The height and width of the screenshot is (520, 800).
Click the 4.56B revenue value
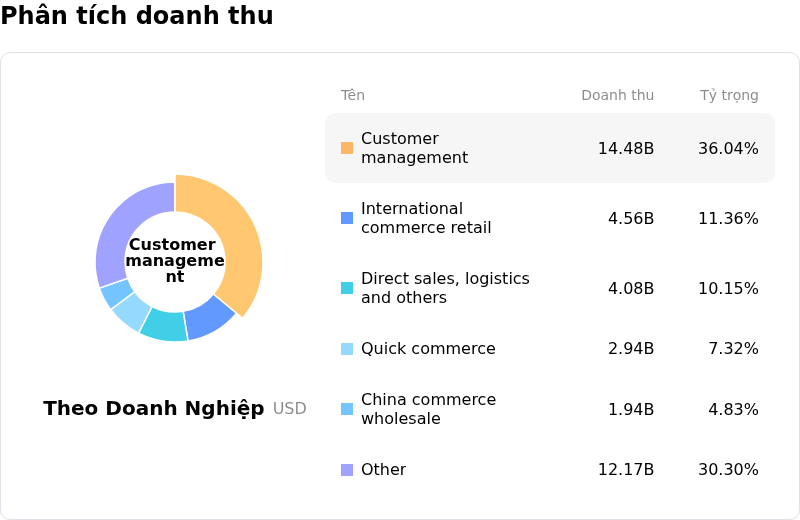[631, 218]
